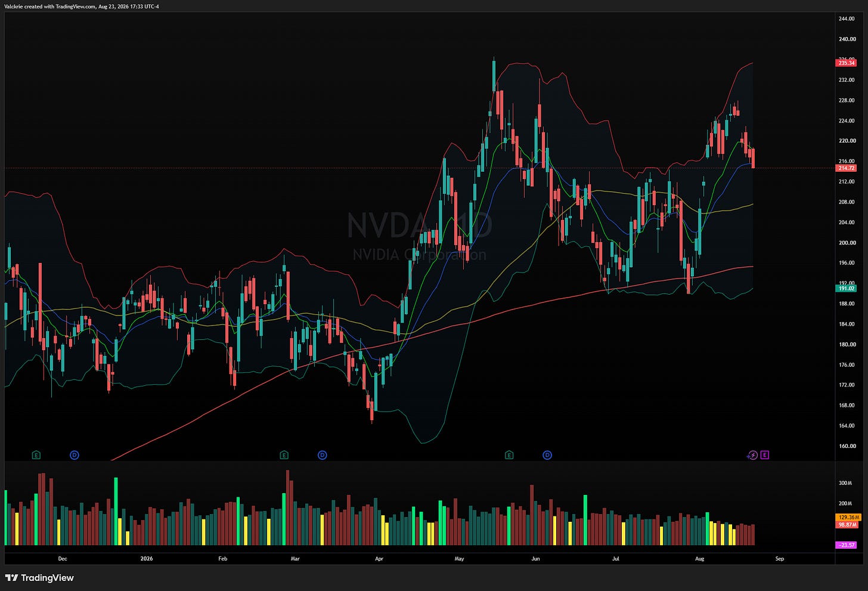This screenshot has height=591, width=868.
Task: Click the '208.00' price axis label
Action: pos(847,202)
